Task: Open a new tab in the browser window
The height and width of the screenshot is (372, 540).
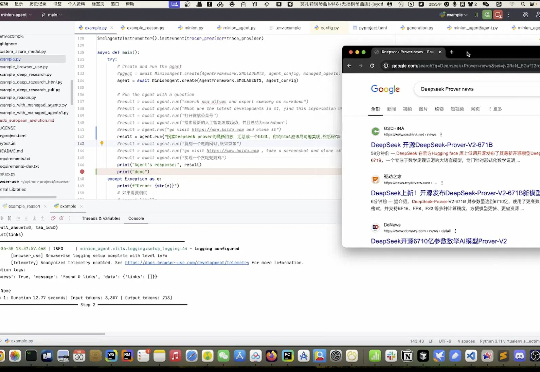Action: (451, 52)
